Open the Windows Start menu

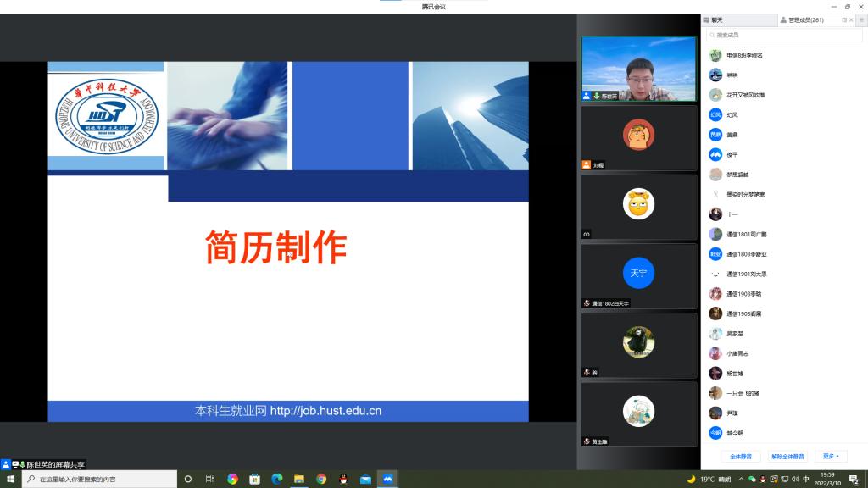(x=10, y=479)
